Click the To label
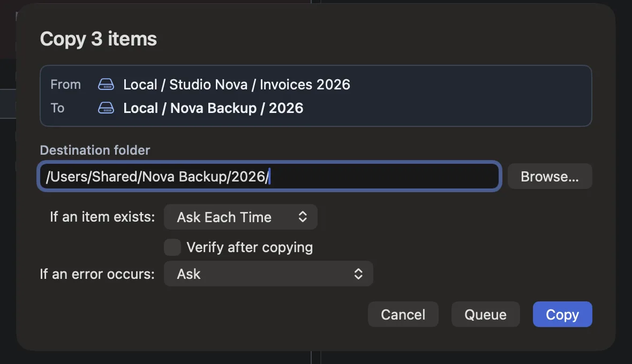This screenshot has width=632, height=364. click(x=58, y=108)
